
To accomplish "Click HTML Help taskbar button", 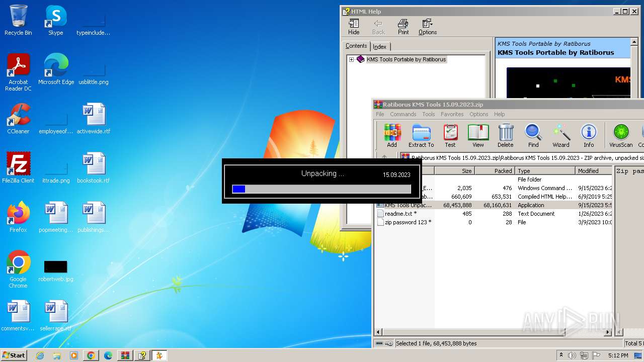I will click(x=142, y=355).
